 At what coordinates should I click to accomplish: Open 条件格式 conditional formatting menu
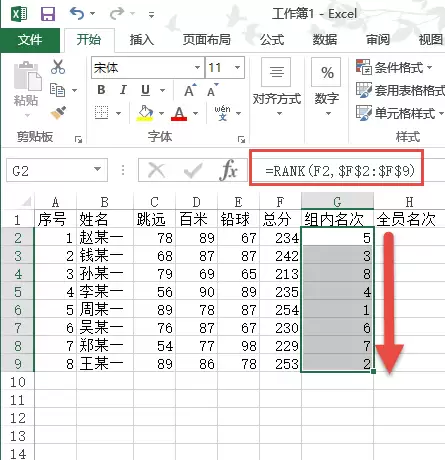(394, 67)
